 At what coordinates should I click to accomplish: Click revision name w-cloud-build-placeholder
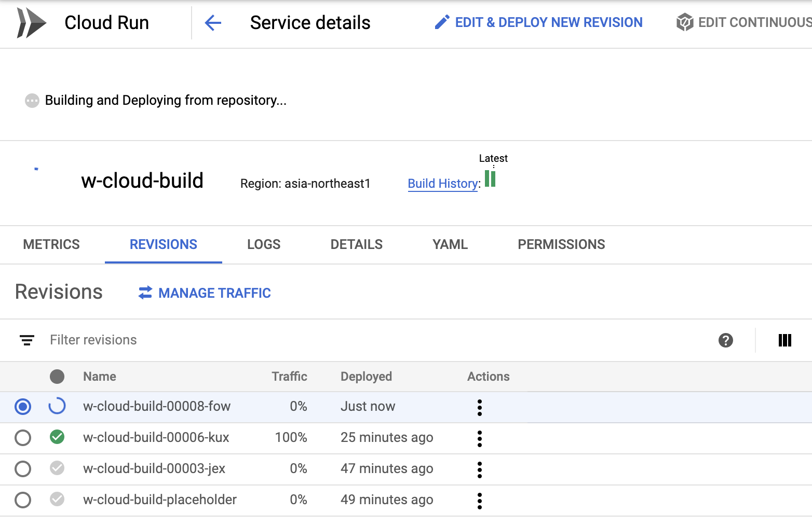click(x=160, y=500)
